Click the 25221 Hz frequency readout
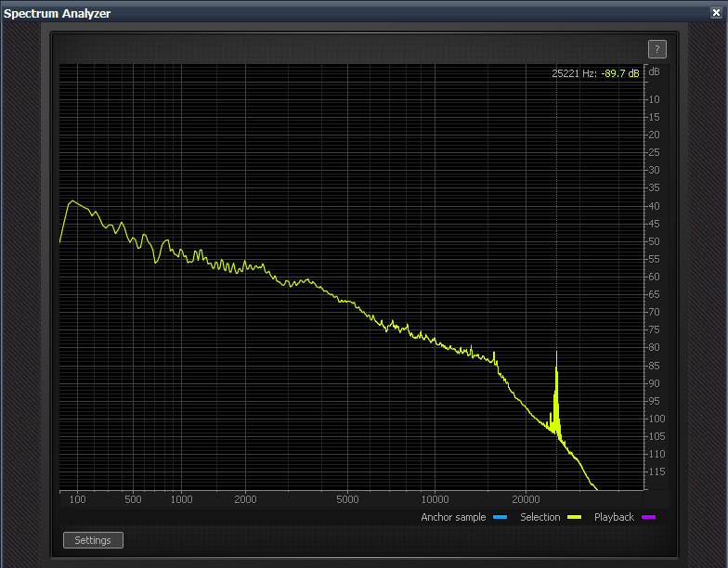Screen dimensions: 728x568 click(574, 72)
